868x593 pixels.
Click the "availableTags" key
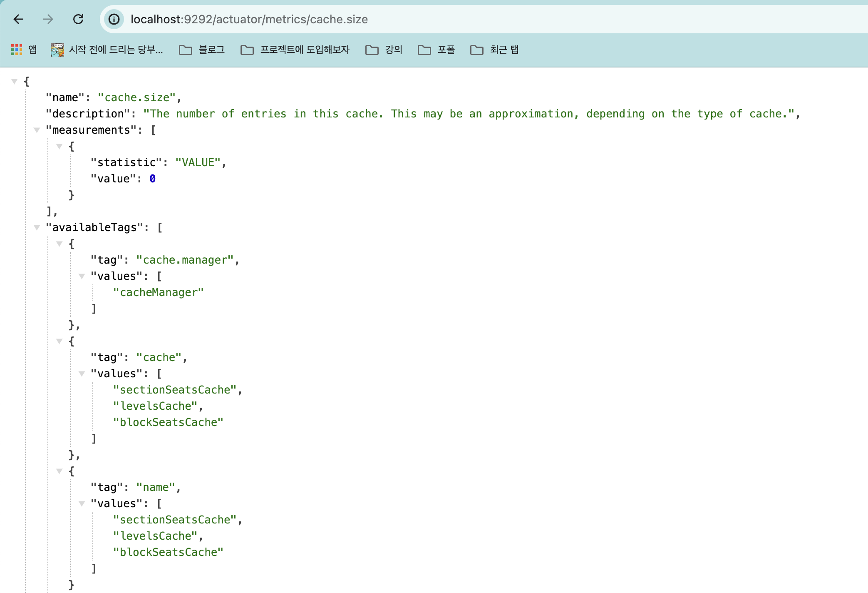[x=94, y=227]
